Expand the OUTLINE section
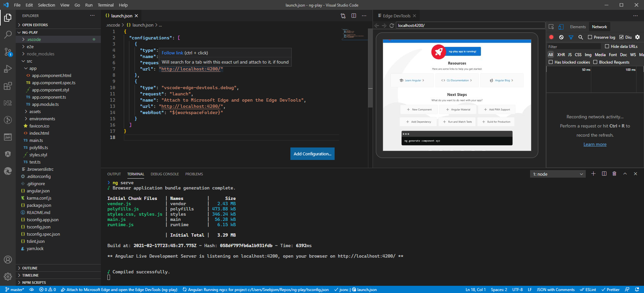The width and height of the screenshot is (644, 293). coord(30,268)
